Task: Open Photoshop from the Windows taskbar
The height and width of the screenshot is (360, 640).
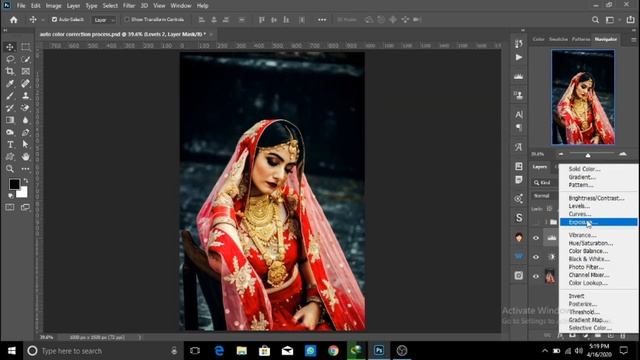Action: pos(379,351)
